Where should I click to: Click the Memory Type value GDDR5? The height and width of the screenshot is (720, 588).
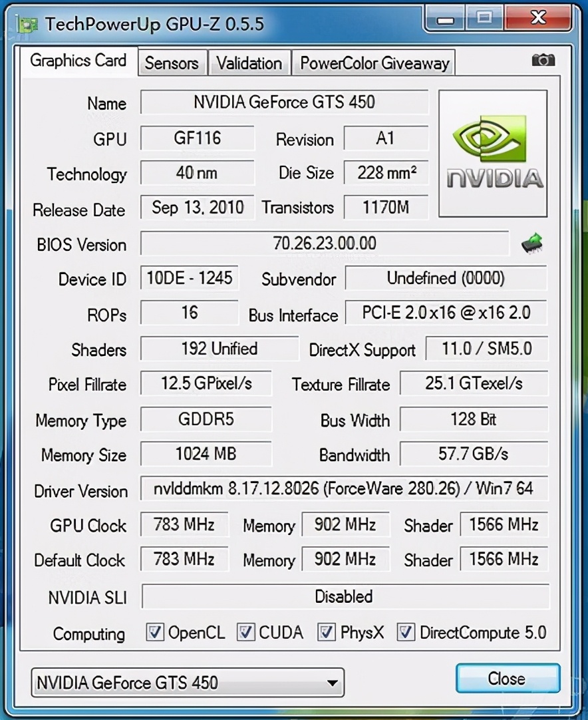206,419
